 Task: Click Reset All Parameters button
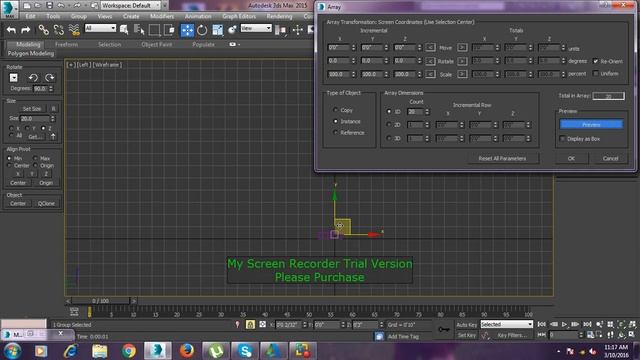click(502, 158)
